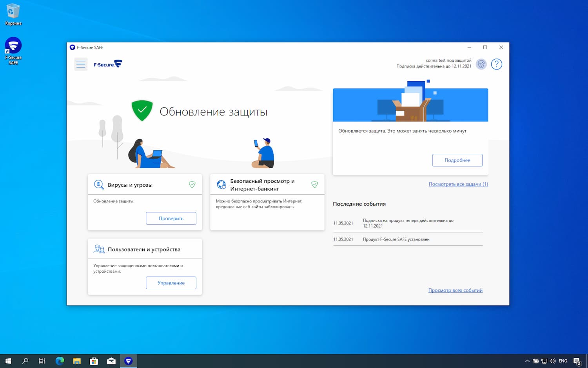Open Microsoft Store from the taskbar
Screen dimensions: 588x368
pos(94,361)
